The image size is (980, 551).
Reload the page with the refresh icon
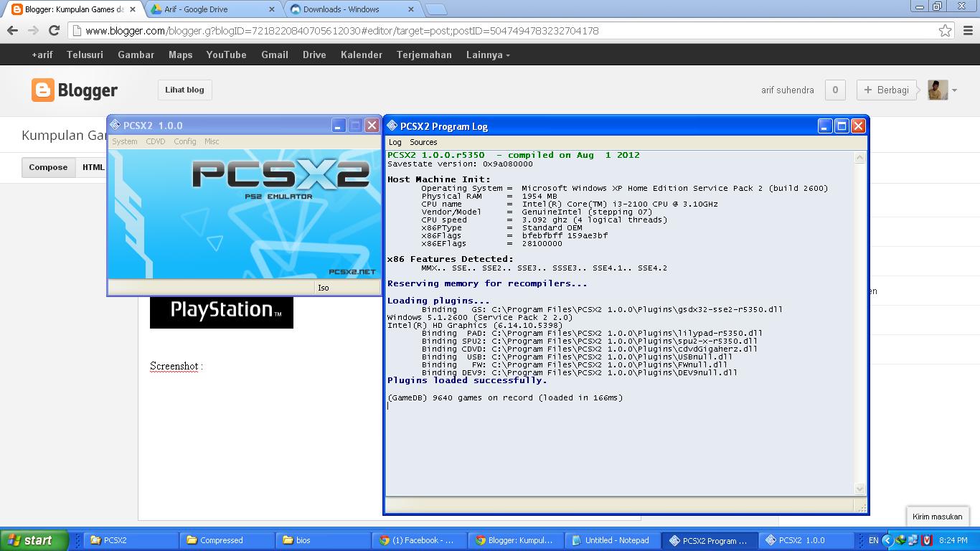[x=54, y=31]
